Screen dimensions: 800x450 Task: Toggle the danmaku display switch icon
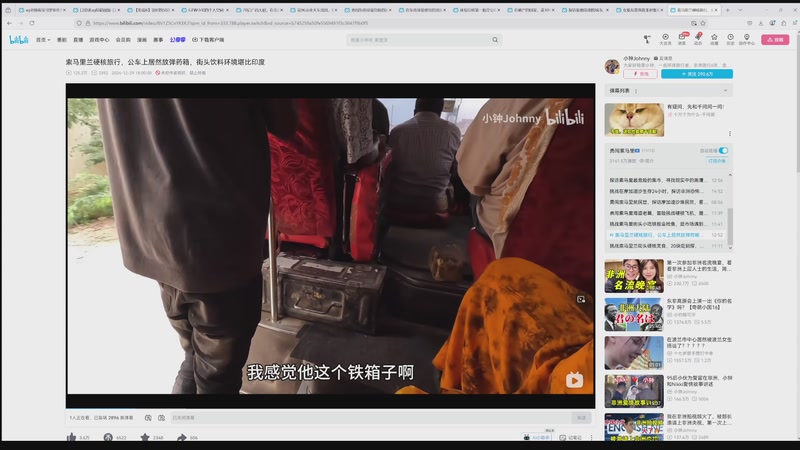[x=148, y=418]
